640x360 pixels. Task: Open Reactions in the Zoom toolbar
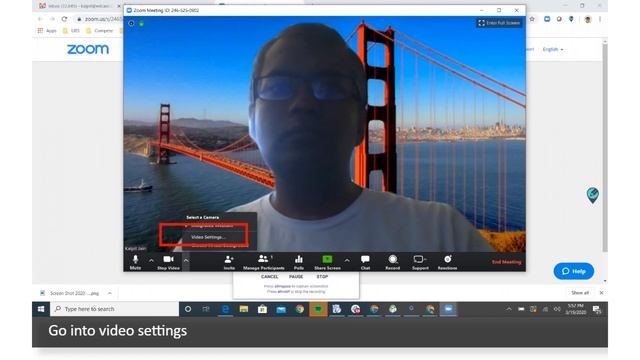coord(447,262)
